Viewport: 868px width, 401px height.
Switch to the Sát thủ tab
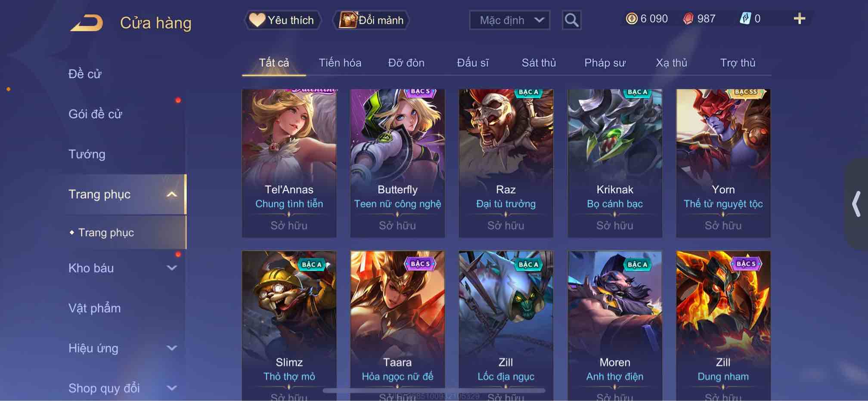pyautogui.click(x=539, y=63)
